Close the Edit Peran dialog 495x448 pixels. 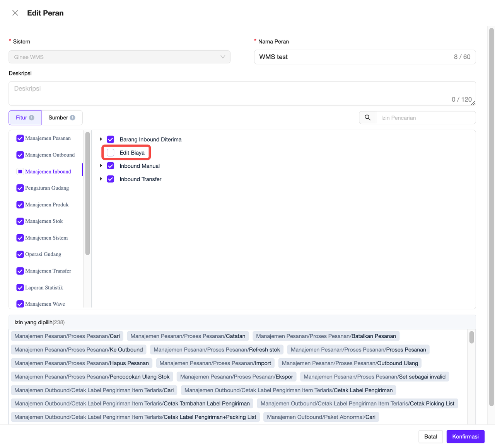(15, 13)
